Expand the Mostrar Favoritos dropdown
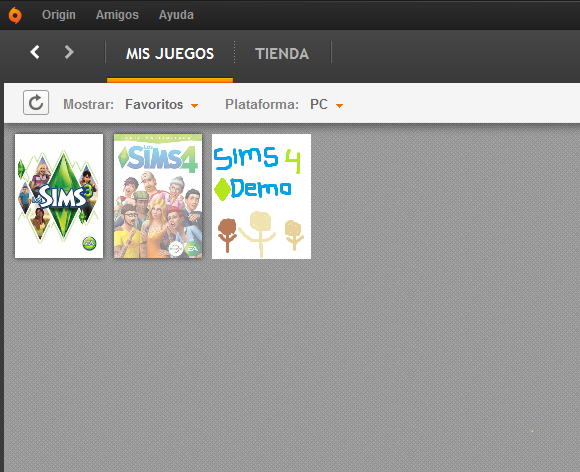580x472 pixels. 162,104
